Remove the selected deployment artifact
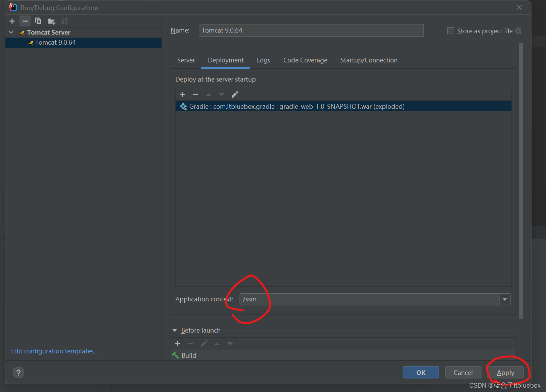 [195, 95]
